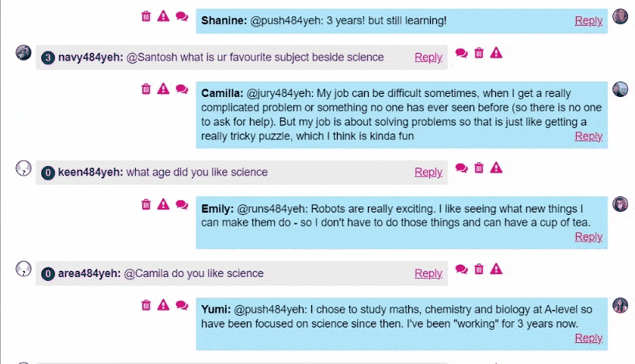Delete Camilla's reply with trash icon
Viewport: 635px width, 364px height.
(146, 89)
